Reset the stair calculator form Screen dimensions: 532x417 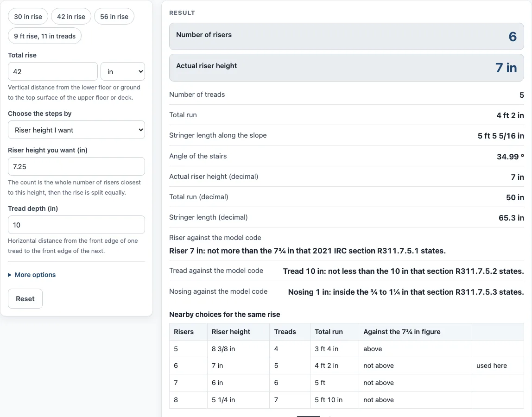click(x=25, y=298)
